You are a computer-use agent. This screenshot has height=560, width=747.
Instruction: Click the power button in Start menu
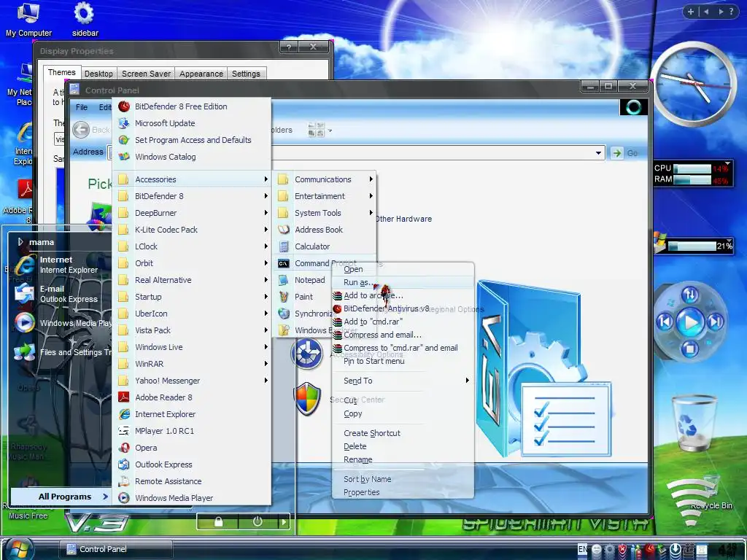pos(258,522)
